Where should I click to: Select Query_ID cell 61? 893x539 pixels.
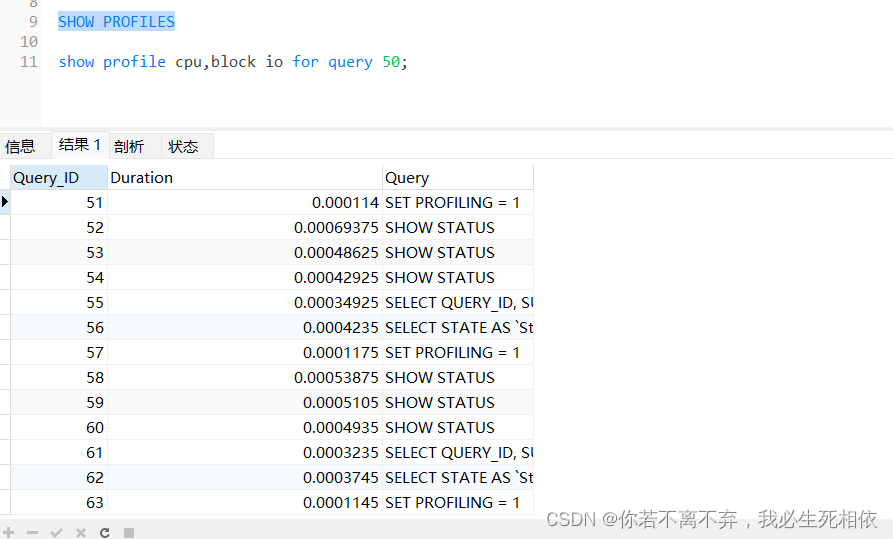pos(59,453)
